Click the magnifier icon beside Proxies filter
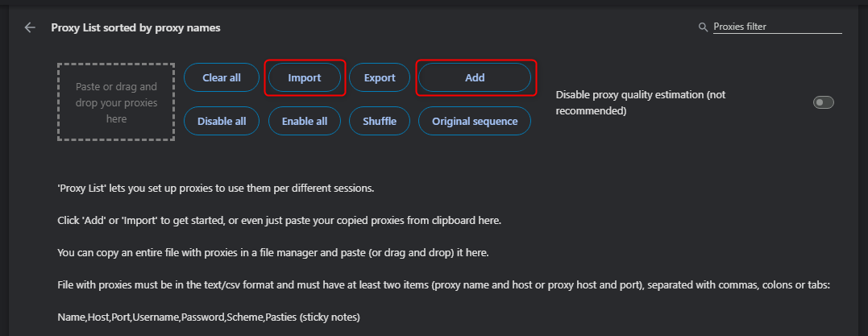This screenshot has width=868, height=336. 703,27
